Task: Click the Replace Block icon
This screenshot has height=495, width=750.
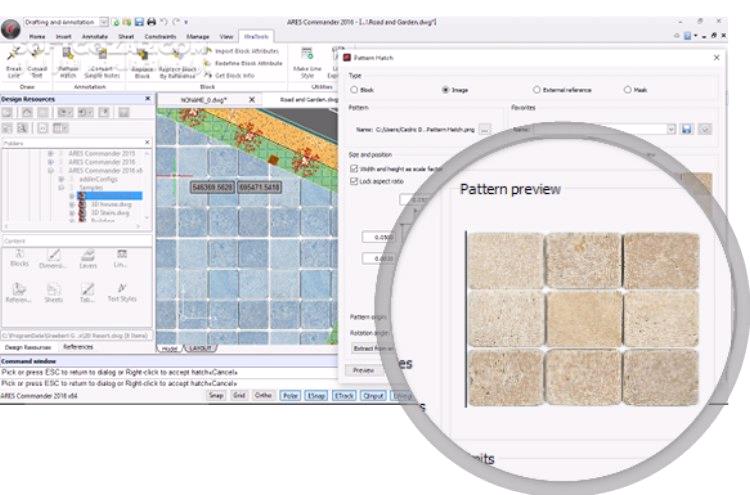Action: [142, 56]
